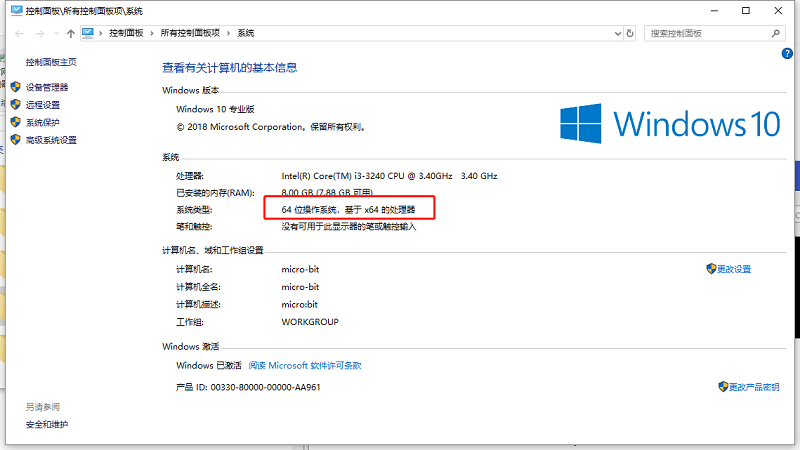This screenshot has width=800, height=450.
Task: Go up one level with up arrow
Action: tap(70, 34)
